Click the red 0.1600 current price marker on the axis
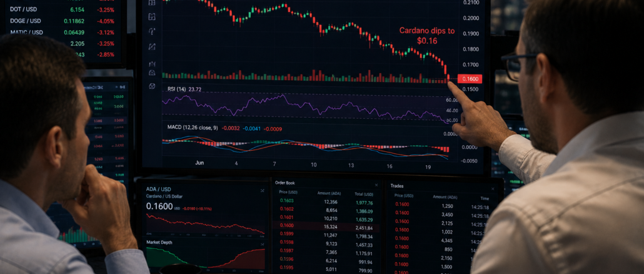 click(470, 79)
